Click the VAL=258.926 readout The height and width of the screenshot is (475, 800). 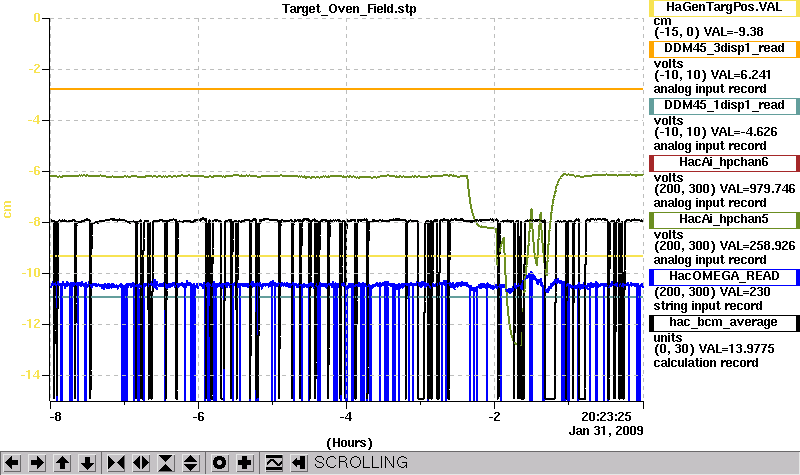pos(757,246)
